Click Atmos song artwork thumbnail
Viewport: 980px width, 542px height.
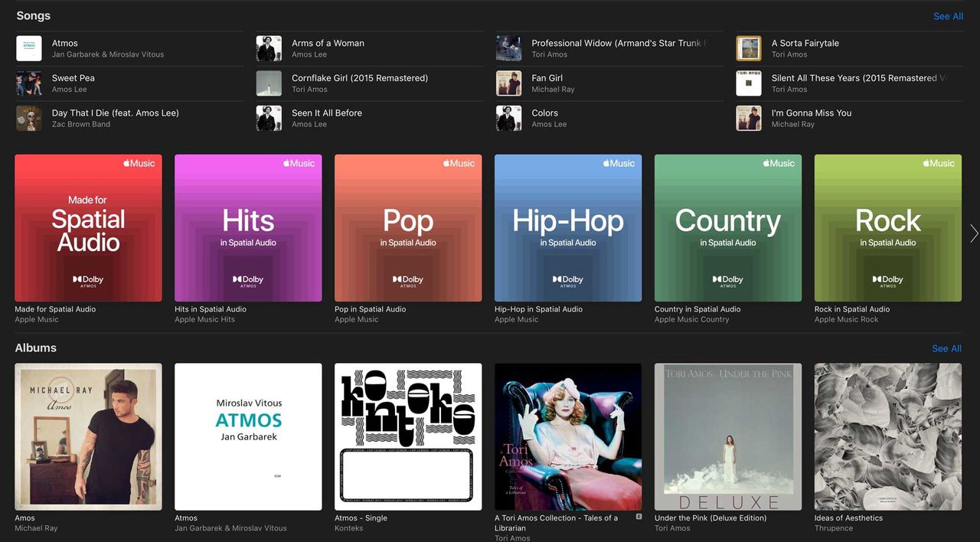click(x=29, y=48)
